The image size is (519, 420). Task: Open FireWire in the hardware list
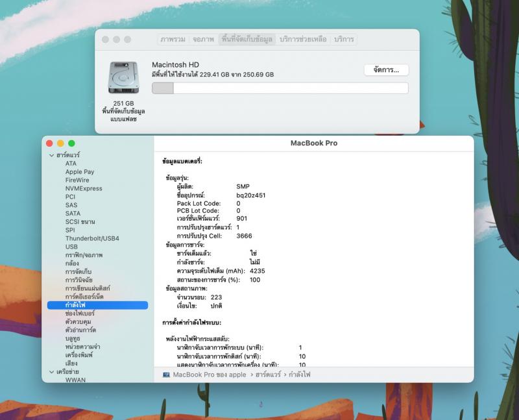click(77, 180)
